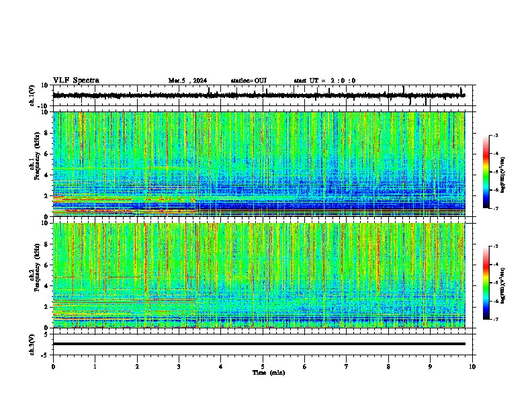Click the ch.2 color bar "-7" tick
Image resolution: width=532 pixels, height=411 pixels.
coord(496,319)
